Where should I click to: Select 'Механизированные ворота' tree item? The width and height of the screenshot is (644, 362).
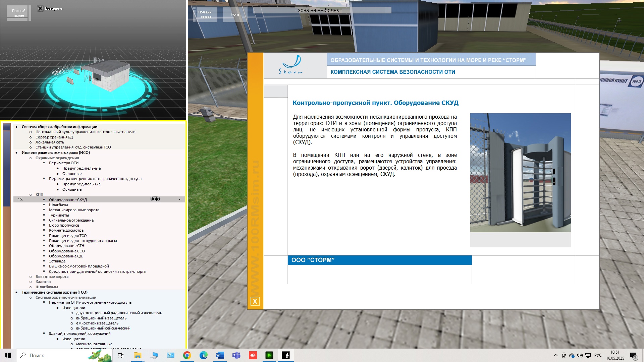tap(74, 210)
